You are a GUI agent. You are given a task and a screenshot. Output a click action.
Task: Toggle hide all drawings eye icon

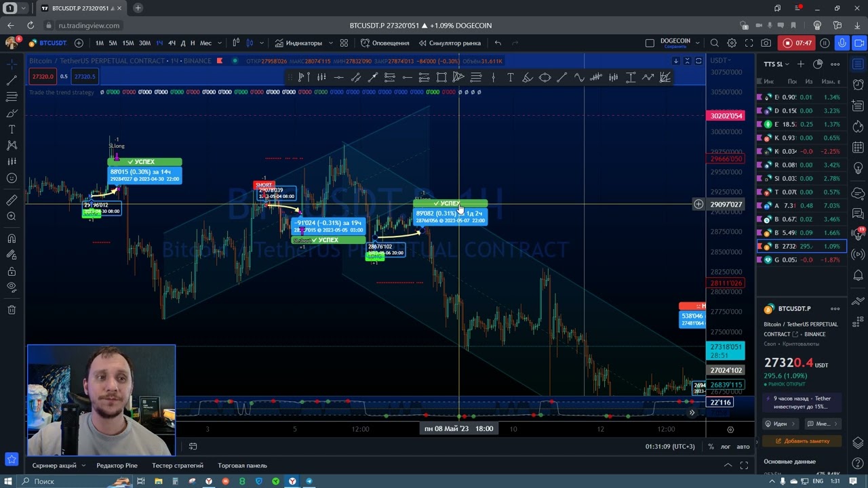[x=12, y=287]
